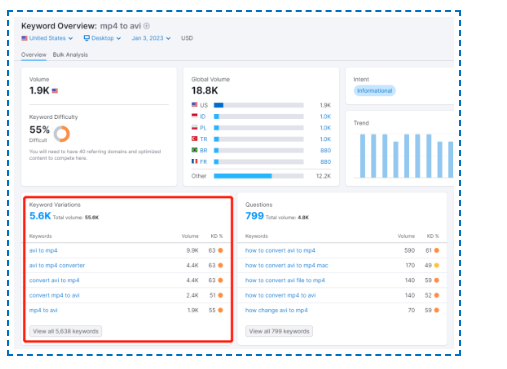Open the avi to mp4 keyword link
507x369 pixels.
pyautogui.click(x=43, y=251)
